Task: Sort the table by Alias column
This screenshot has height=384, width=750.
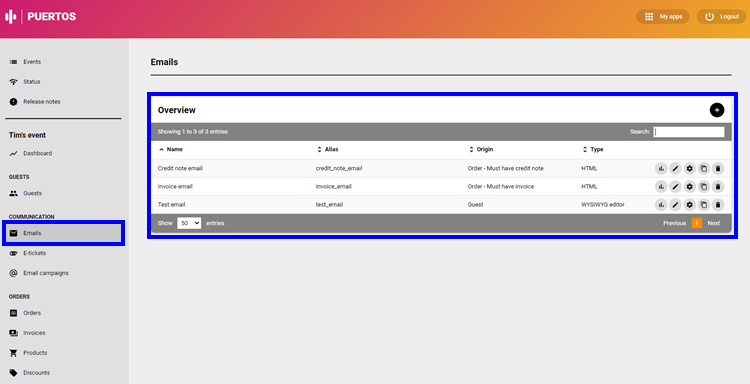Action: pyautogui.click(x=328, y=150)
